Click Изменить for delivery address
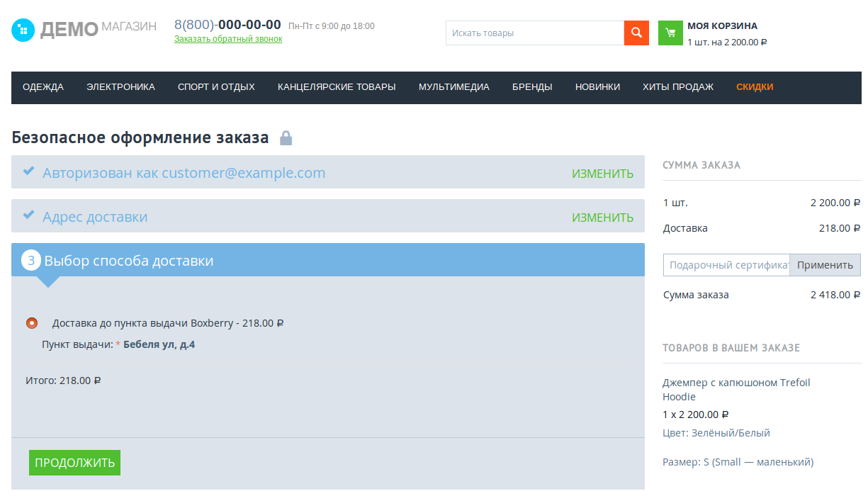 (602, 218)
